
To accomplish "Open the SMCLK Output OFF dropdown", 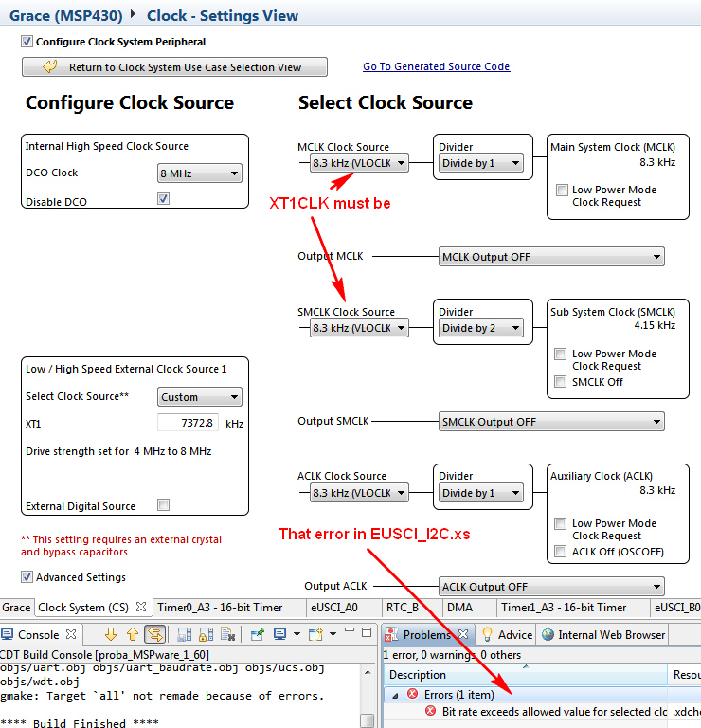I will point(551,422).
